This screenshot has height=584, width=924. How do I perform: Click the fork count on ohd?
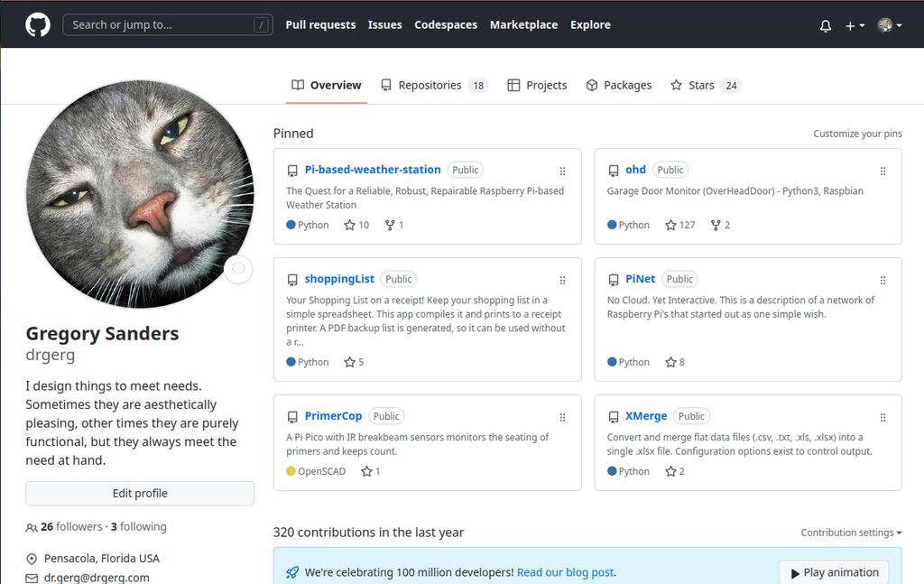click(x=720, y=225)
